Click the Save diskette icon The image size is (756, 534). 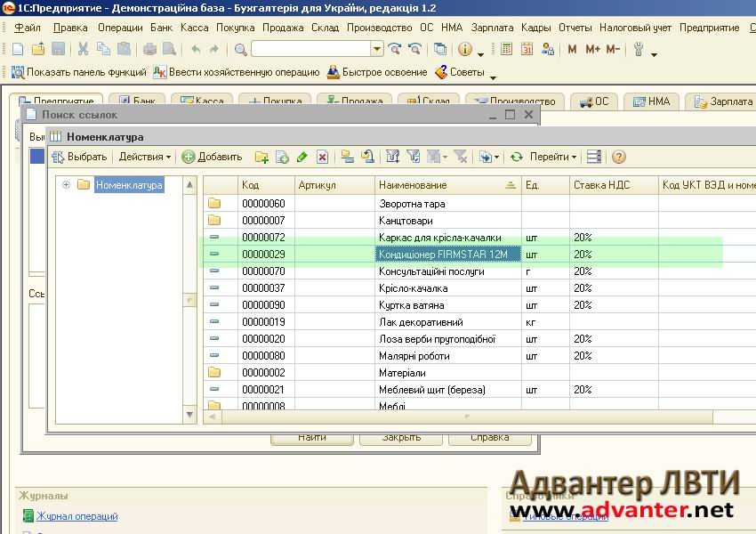(x=59, y=49)
